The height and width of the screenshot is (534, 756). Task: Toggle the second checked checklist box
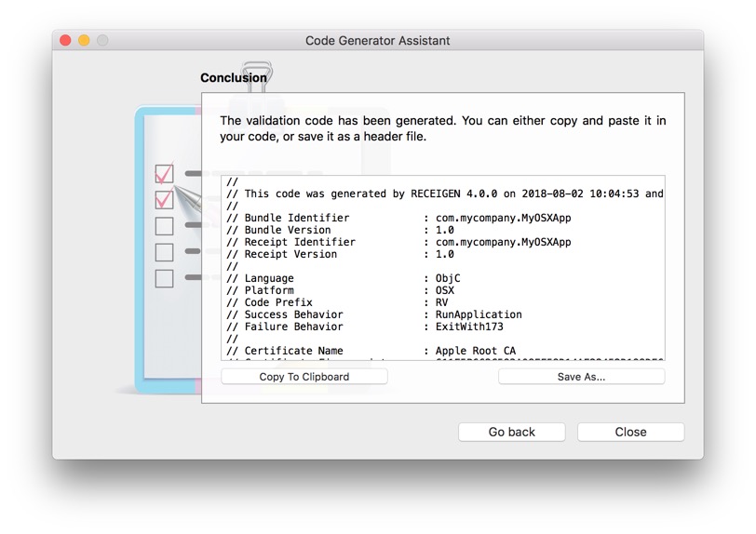click(x=164, y=199)
